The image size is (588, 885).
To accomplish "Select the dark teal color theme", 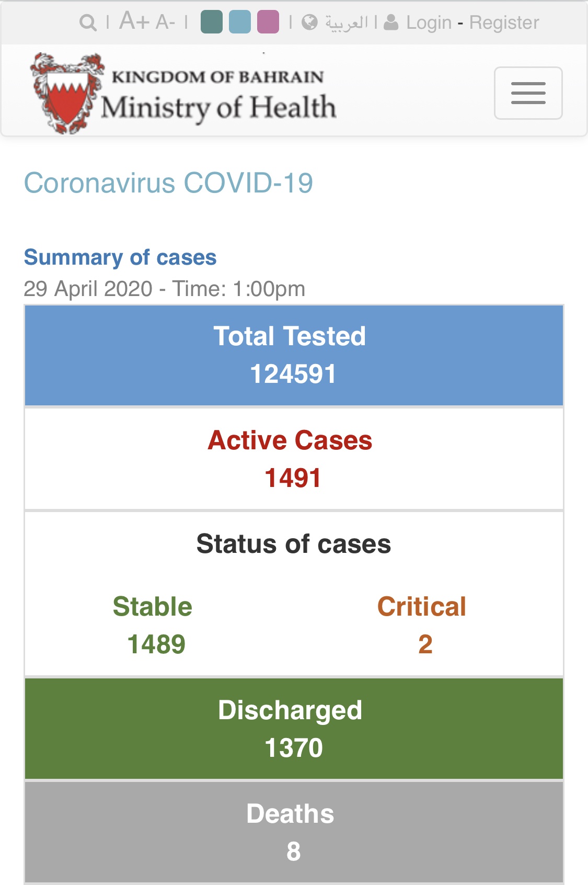I will pos(212,22).
